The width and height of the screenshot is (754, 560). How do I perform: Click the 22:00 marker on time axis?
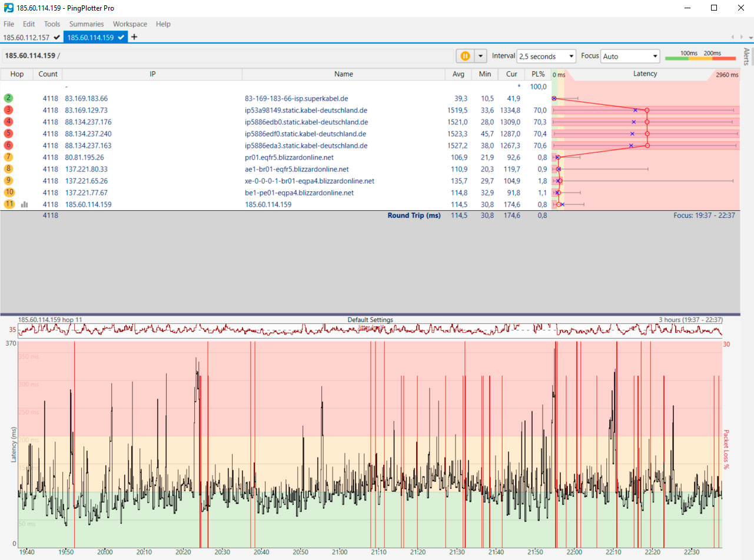[574, 552]
